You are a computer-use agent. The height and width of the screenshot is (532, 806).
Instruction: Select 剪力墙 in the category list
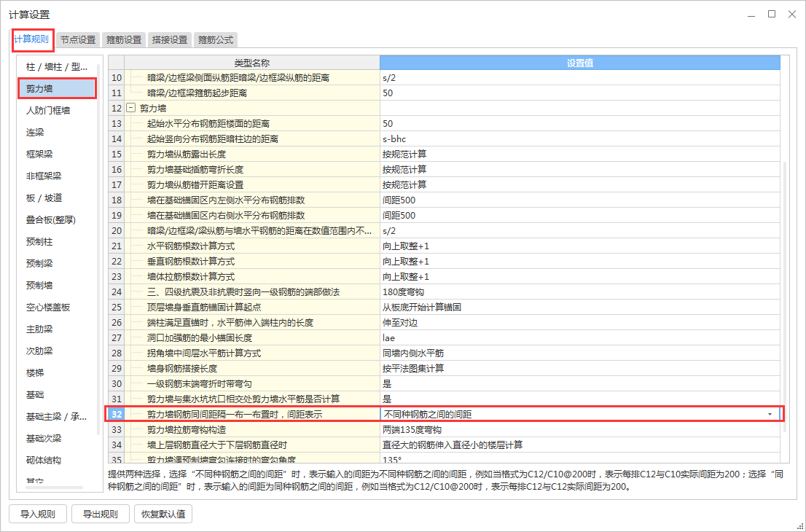tap(57, 88)
